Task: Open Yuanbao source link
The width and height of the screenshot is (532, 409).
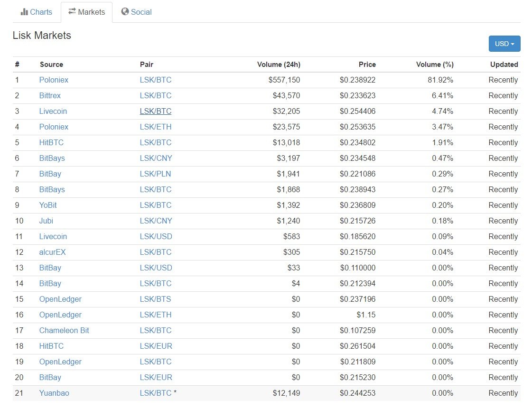Action: coord(54,393)
